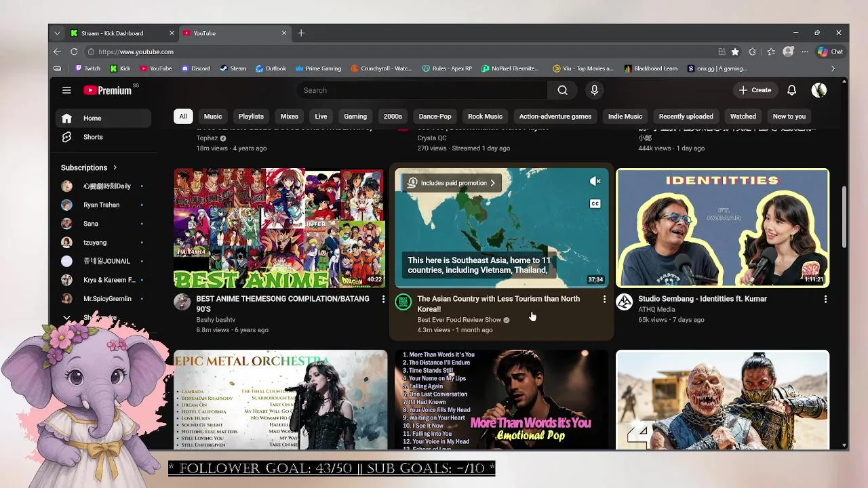Screen dimensions: 868x488
Task: Close the Kick Dashboard tab
Action: point(172,33)
